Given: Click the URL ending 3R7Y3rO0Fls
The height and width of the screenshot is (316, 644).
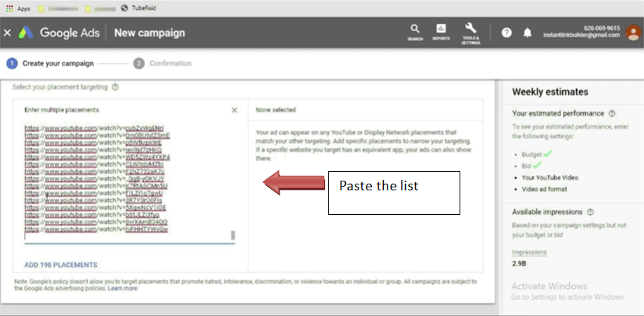Looking at the screenshot, I should pos(93,201).
